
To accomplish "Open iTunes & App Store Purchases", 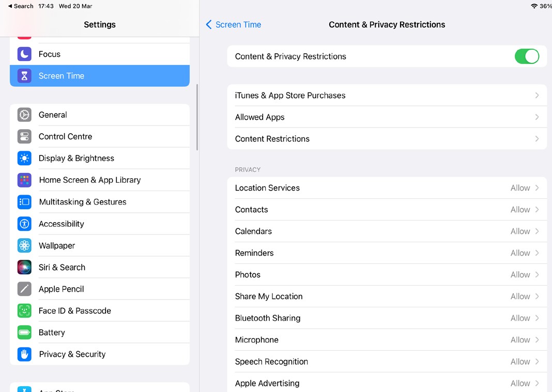I will (387, 96).
